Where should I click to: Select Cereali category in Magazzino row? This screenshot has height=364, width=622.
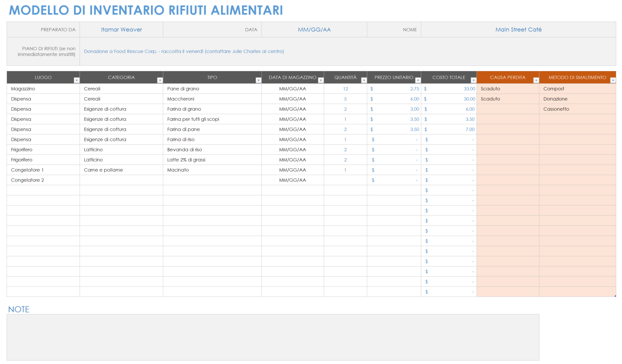pyautogui.click(x=121, y=89)
